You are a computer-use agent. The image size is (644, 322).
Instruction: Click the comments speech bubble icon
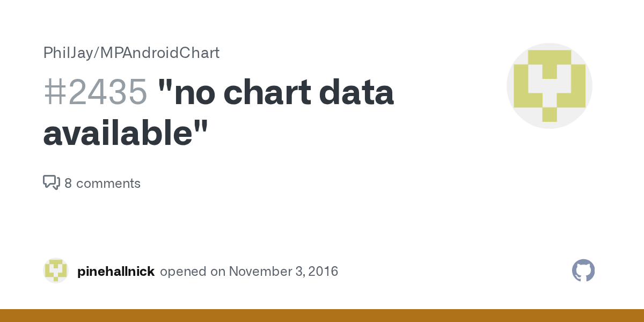pos(51,182)
